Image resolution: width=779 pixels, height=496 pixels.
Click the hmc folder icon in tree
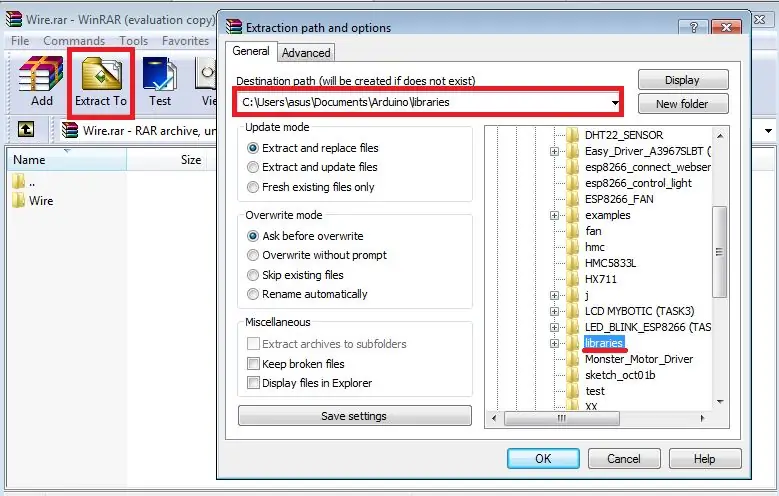572,247
